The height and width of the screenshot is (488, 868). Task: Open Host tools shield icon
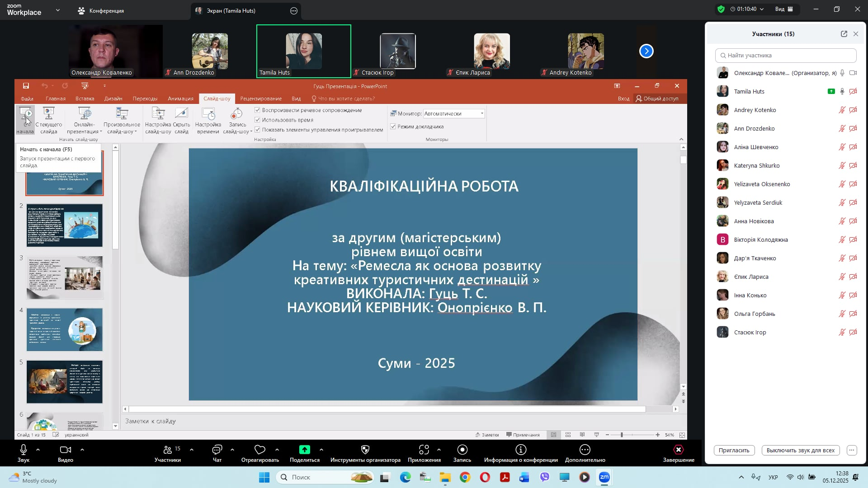click(x=365, y=450)
